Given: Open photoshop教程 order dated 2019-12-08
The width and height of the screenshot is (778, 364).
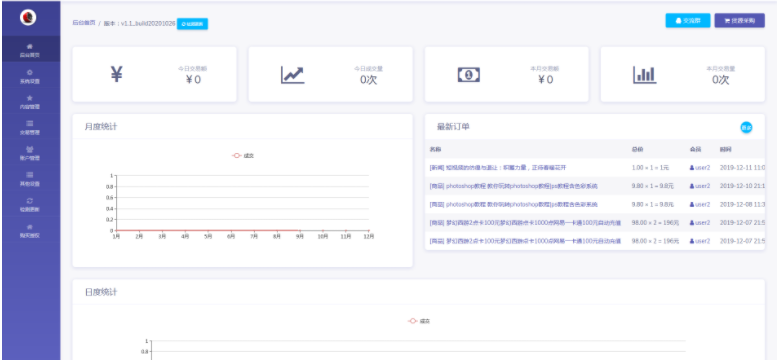Looking at the screenshot, I should click(x=514, y=204).
